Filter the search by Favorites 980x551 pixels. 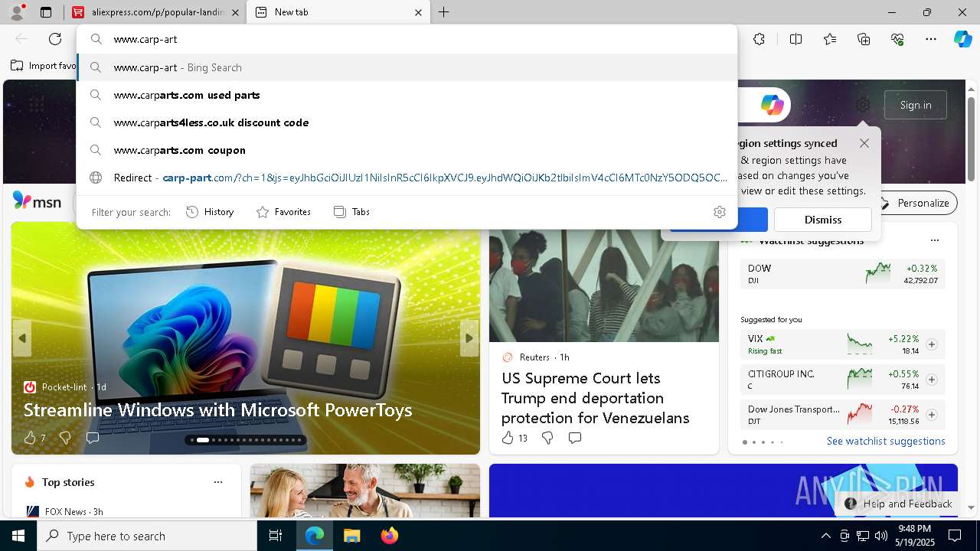283,212
